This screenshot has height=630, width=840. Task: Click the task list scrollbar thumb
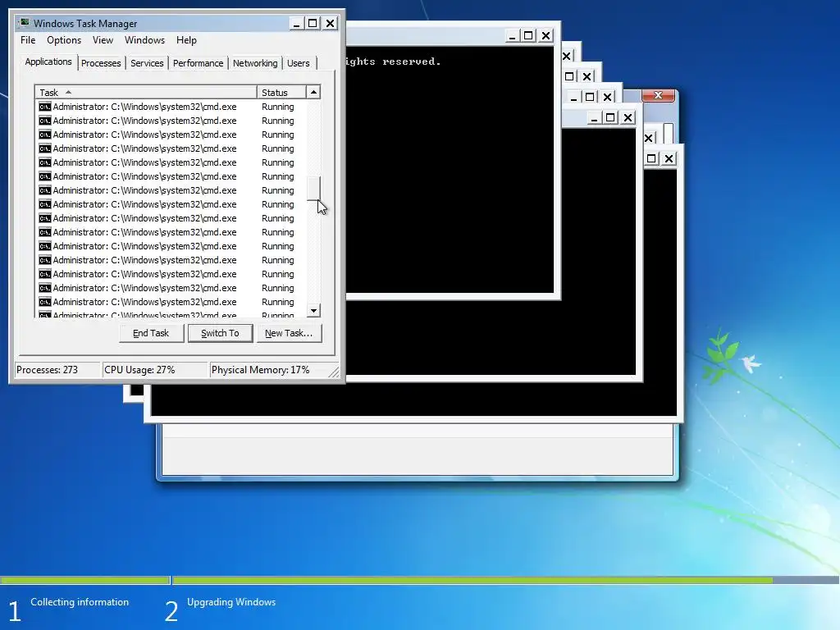pos(313,189)
